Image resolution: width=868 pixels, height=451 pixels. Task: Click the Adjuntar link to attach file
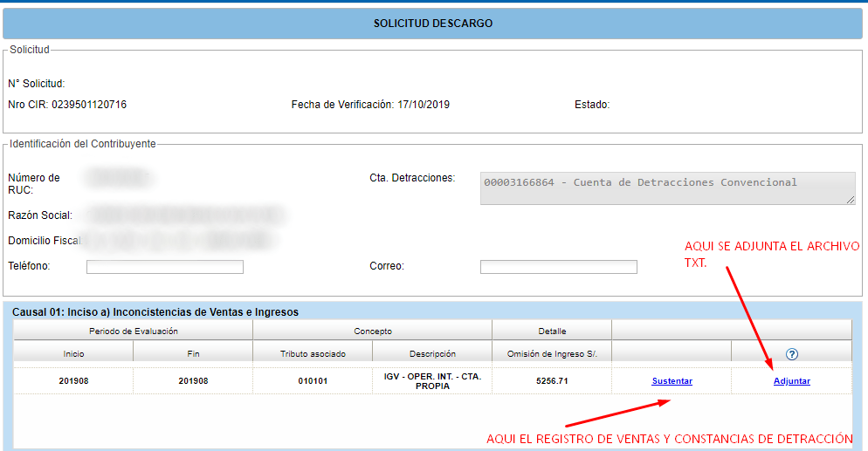(x=791, y=381)
